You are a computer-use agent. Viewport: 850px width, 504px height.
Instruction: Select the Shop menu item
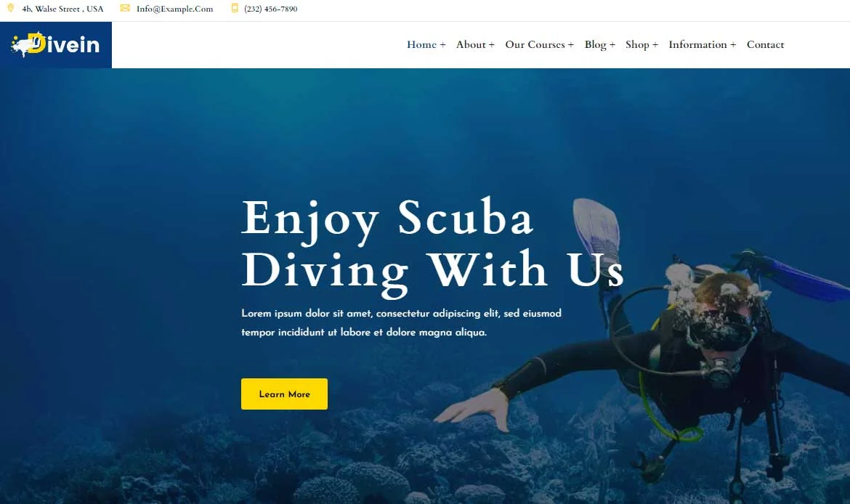pyautogui.click(x=638, y=45)
